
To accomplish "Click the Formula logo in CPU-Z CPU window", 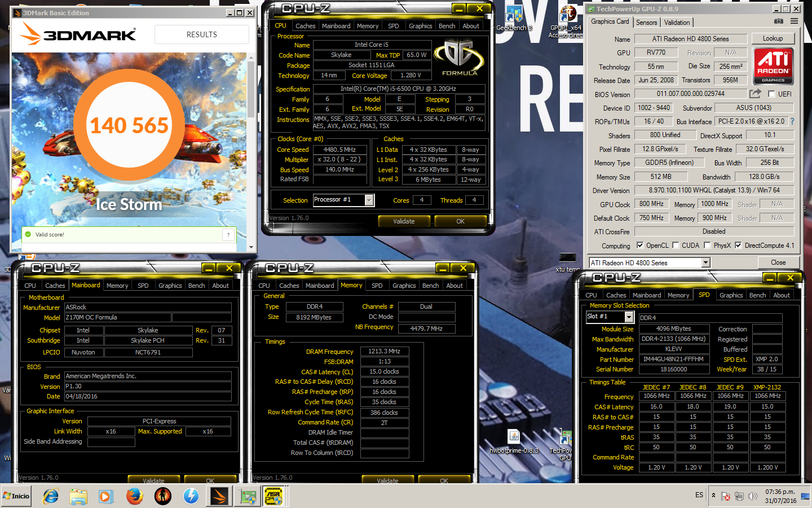I will 460,57.
